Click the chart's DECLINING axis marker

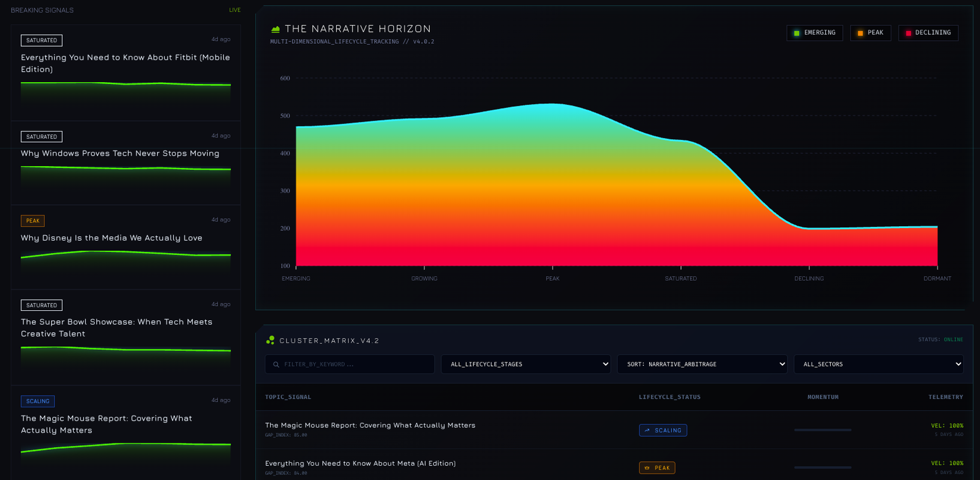point(809,278)
